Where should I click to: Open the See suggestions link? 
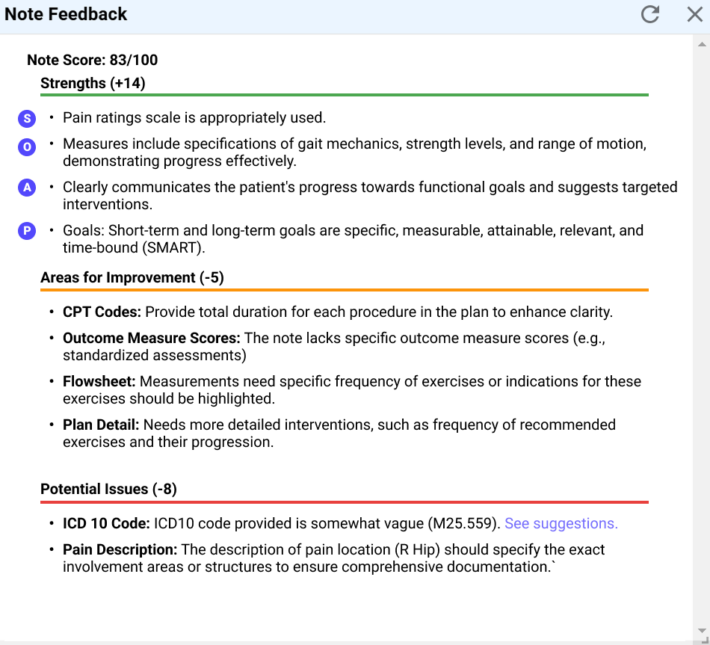coord(561,523)
